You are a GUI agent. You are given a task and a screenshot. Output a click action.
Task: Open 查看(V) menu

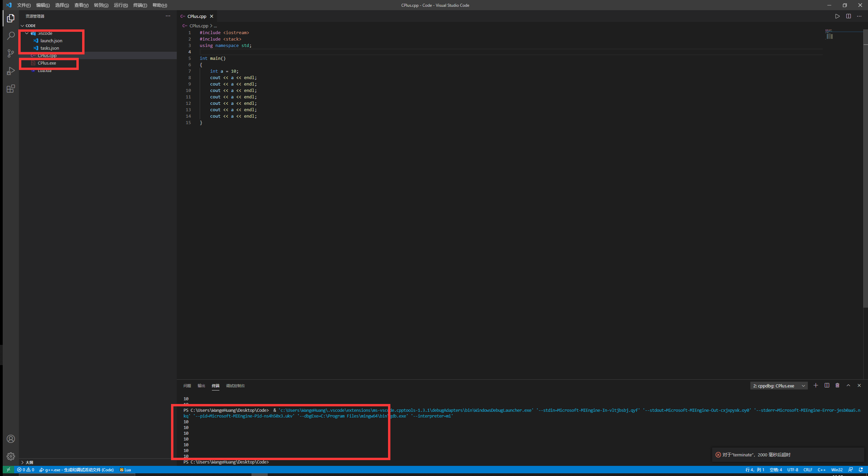(x=81, y=5)
